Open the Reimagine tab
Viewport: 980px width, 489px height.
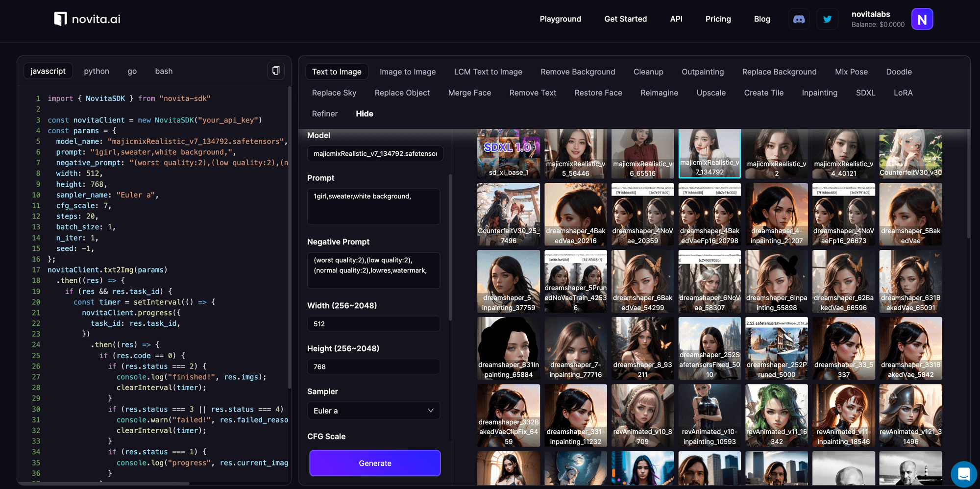click(x=659, y=93)
